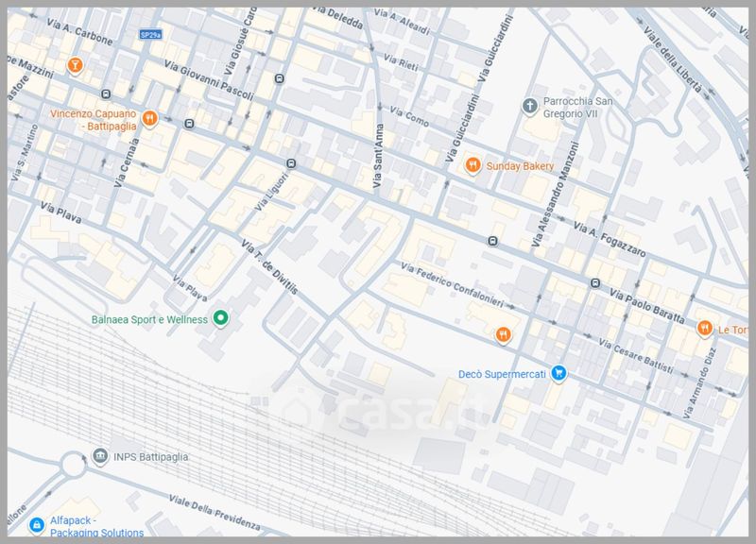The width and height of the screenshot is (756, 544).
Task: Click the orange cocktail bar pin
Action: pyautogui.click(x=75, y=64)
